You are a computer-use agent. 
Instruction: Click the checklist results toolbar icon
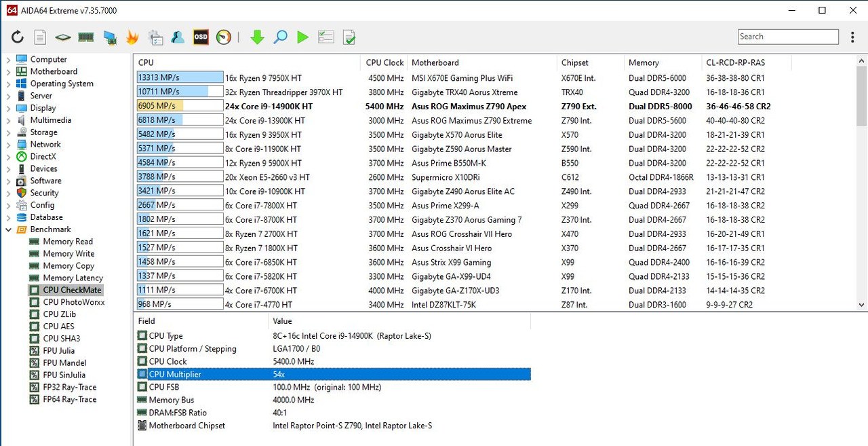tap(326, 37)
